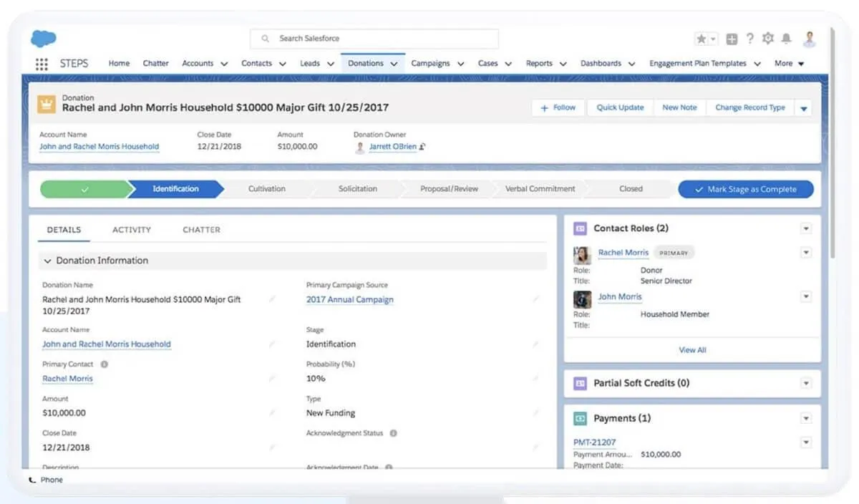
Task: Click the Contact Roles panel icon
Action: point(580,228)
